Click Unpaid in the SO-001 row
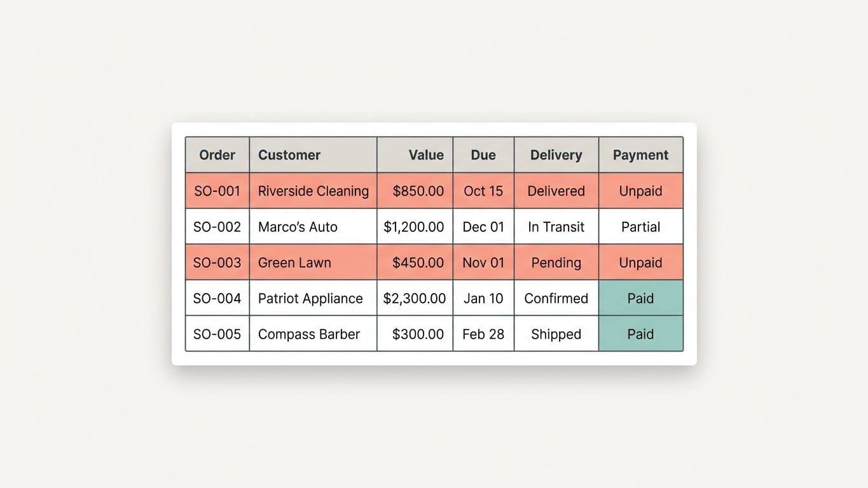Viewport: 868px width, 488px height. (x=641, y=191)
